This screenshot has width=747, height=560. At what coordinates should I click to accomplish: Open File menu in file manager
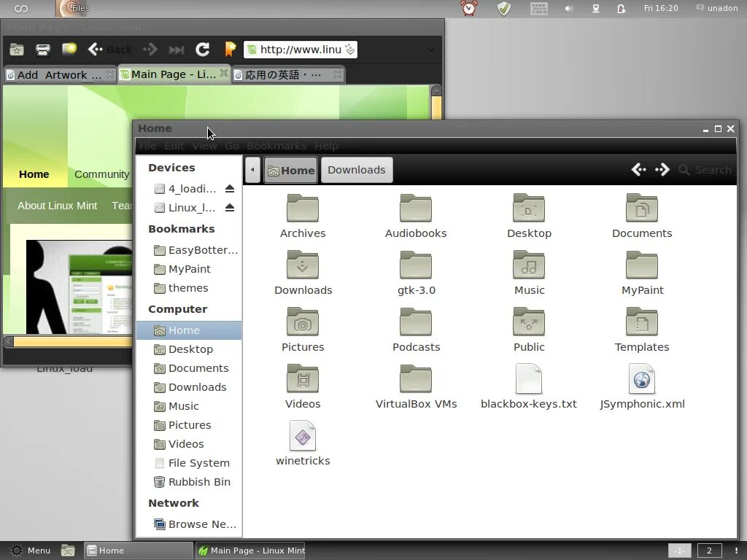(147, 146)
